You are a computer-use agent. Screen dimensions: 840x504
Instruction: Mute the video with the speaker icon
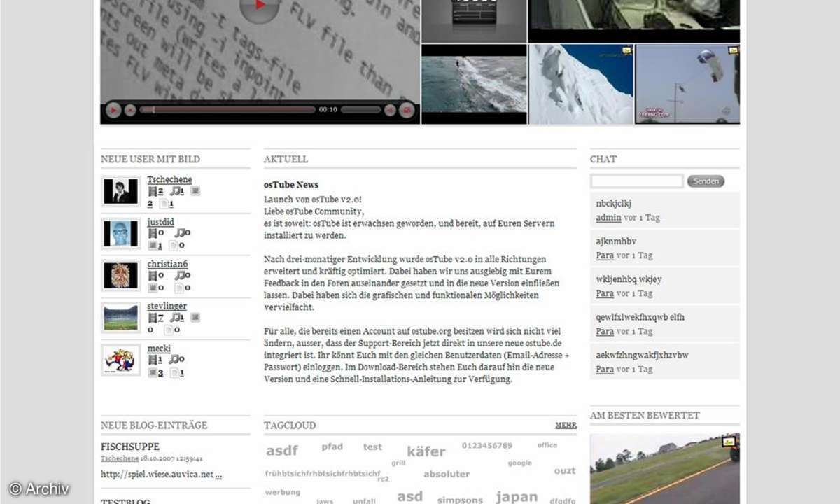click(390, 110)
